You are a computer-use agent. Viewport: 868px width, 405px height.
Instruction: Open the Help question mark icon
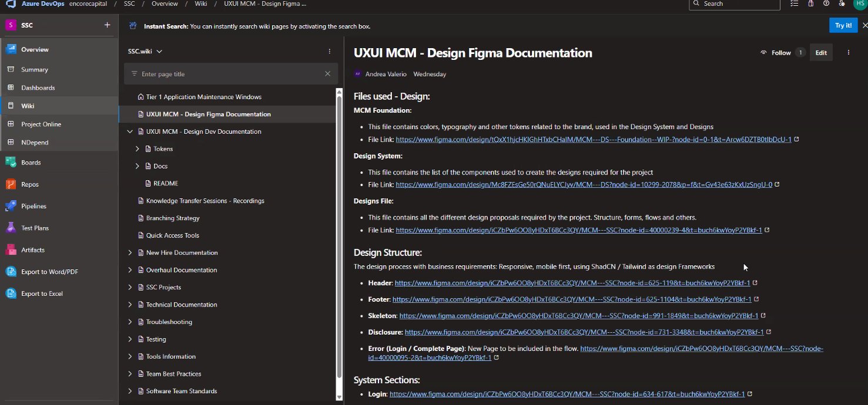826,4
